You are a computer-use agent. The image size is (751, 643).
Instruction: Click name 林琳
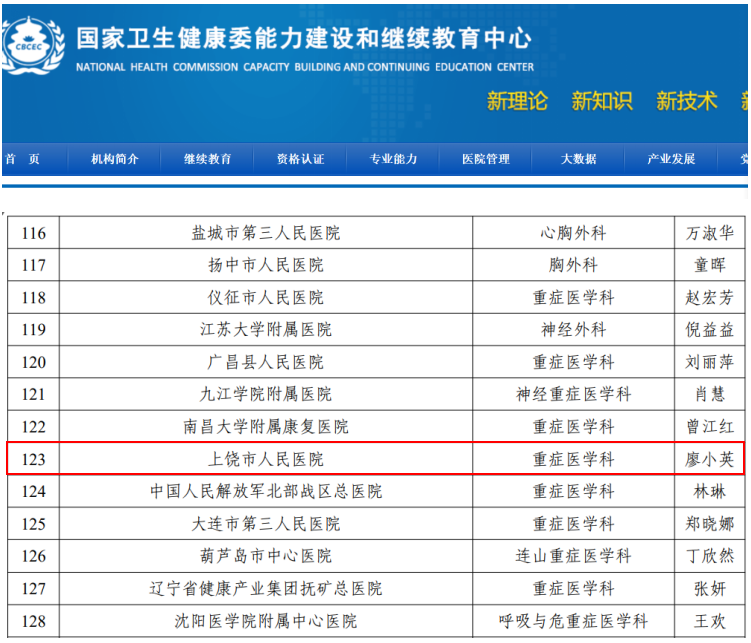click(x=709, y=491)
